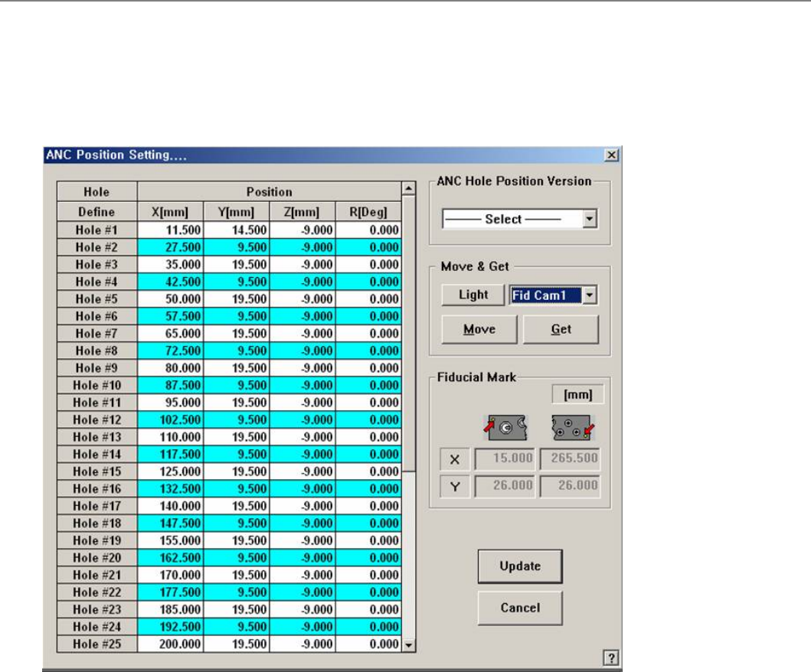
Task: Click X cell 132.500 of Hole #16
Action: coord(170,488)
